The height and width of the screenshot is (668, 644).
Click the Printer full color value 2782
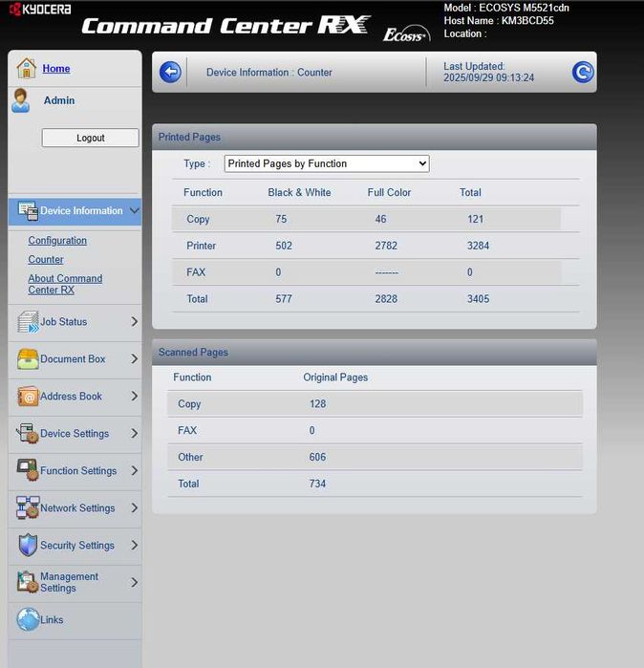[x=386, y=246]
